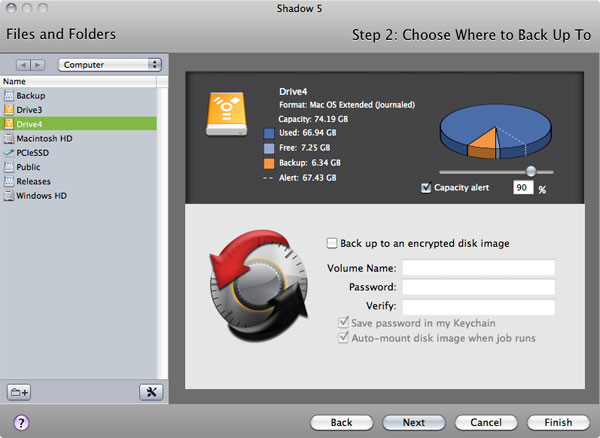Select the highlighted Drive4 row
600x438 pixels.
click(x=78, y=124)
